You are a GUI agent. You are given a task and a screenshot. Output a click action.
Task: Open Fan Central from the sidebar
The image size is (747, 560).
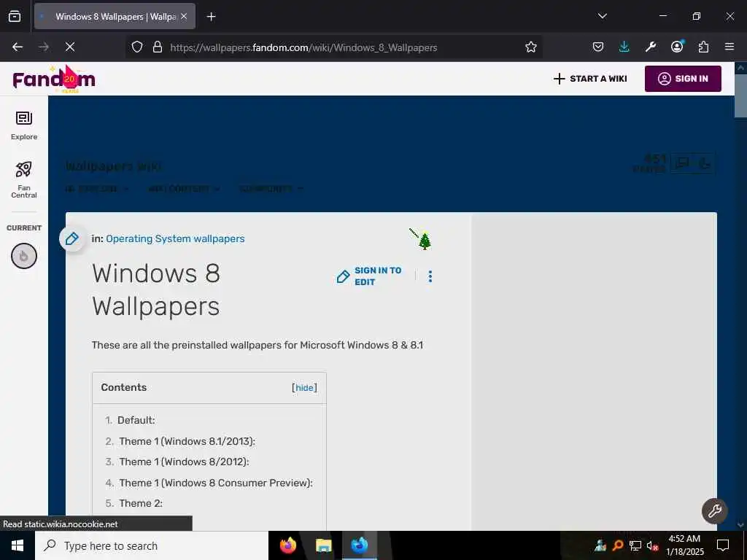point(24,179)
